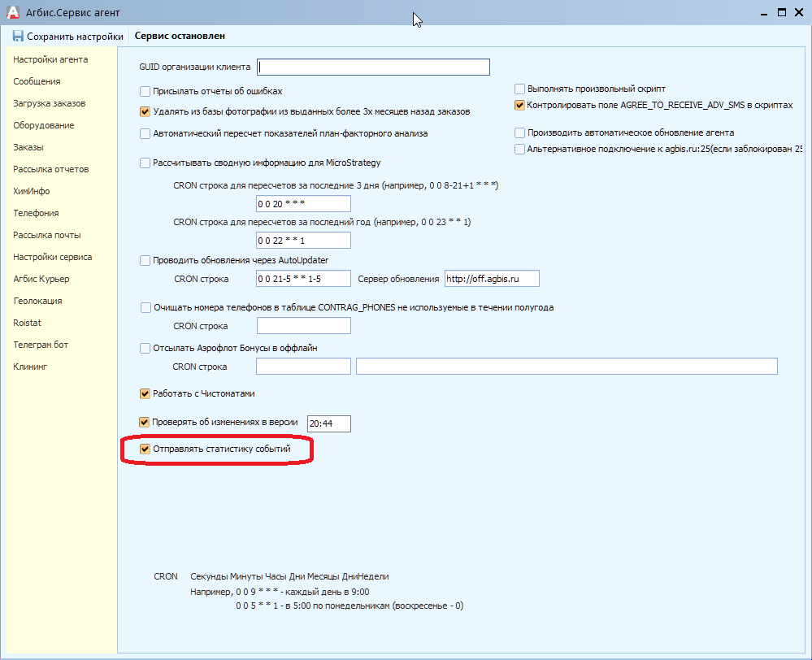Image resolution: width=812 pixels, height=660 pixels.
Task: Uncheck Отправлять статистику событий
Action: (145, 449)
